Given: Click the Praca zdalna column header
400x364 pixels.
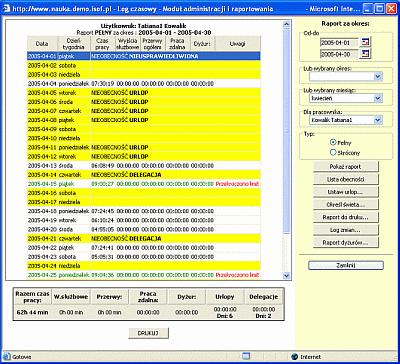Looking at the screenshot, I should (178, 44).
